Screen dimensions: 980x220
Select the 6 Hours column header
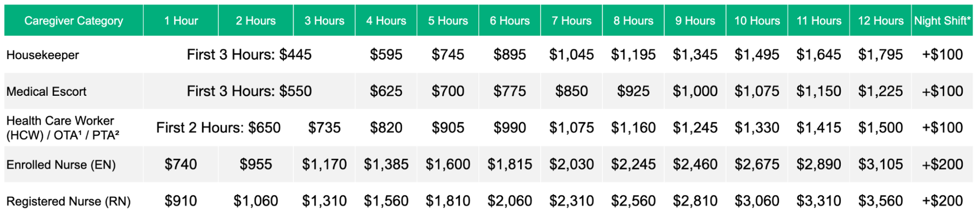point(509,21)
